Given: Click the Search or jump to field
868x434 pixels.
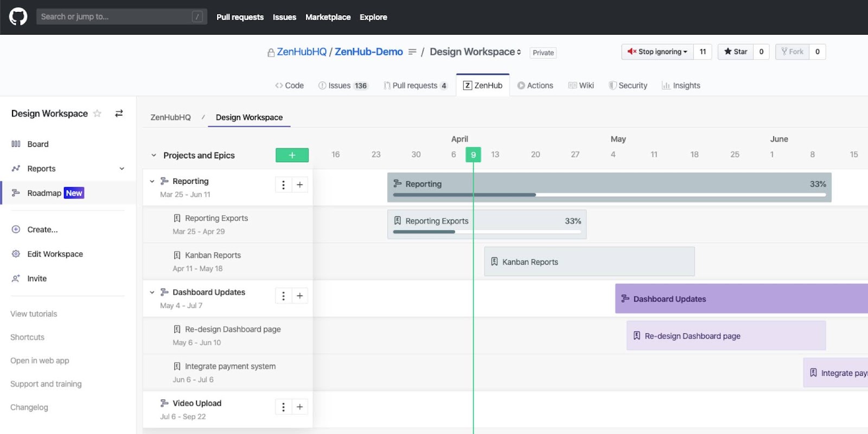Looking at the screenshot, I should 114,17.
